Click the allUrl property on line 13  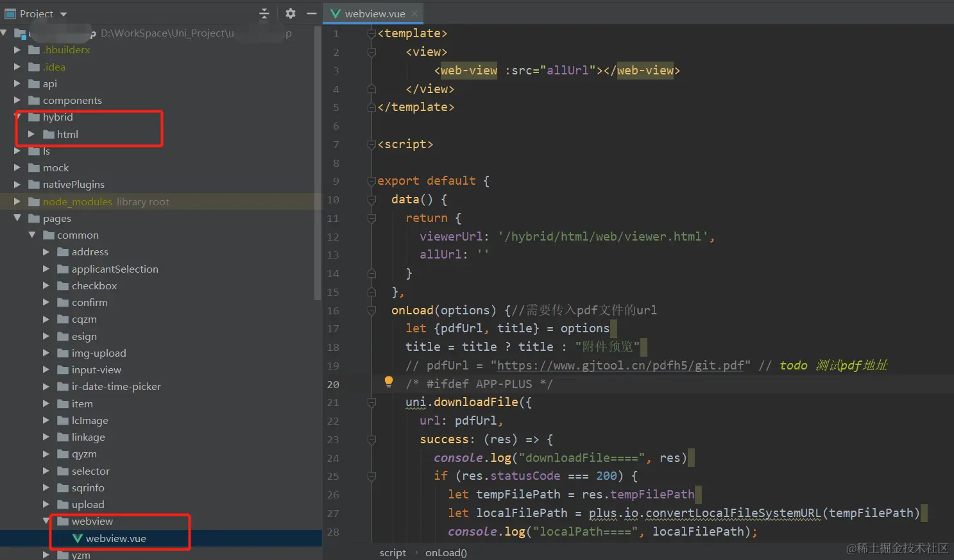[x=441, y=255]
